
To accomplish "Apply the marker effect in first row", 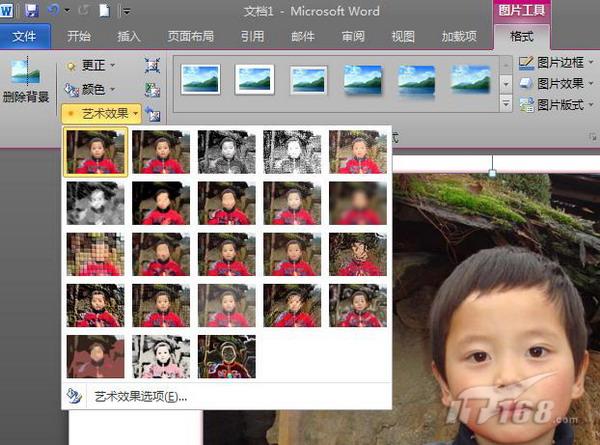I will pos(161,152).
